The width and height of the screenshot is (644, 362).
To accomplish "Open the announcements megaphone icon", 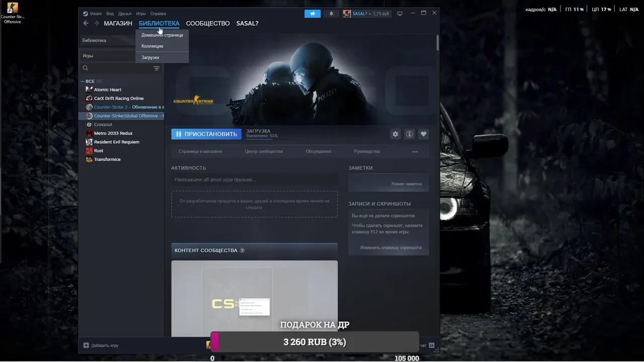I will 312,14.
